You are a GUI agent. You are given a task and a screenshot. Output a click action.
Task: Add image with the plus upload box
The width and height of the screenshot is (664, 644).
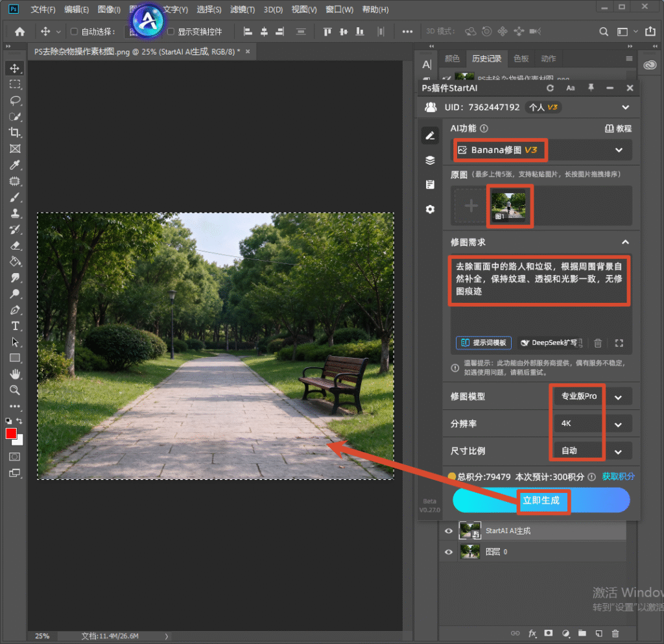pyautogui.click(x=471, y=206)
